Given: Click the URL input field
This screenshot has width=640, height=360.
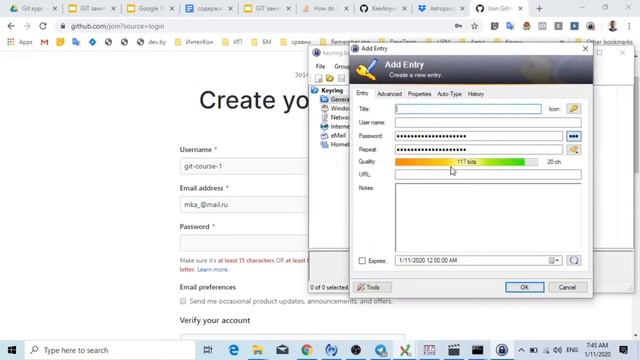Looking at the screenshot, I should 488,174.
